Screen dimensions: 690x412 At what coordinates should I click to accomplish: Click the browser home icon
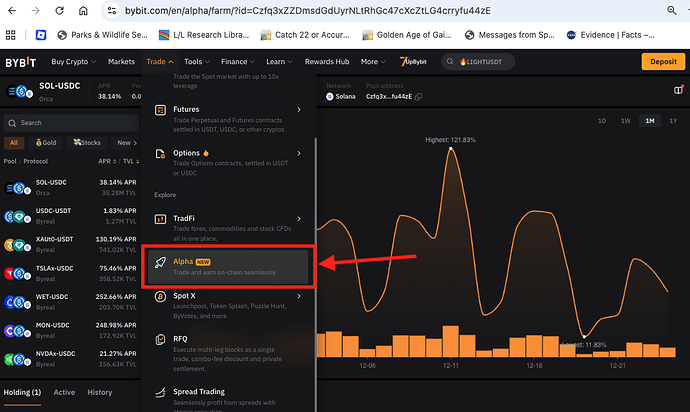click(83, 11)
